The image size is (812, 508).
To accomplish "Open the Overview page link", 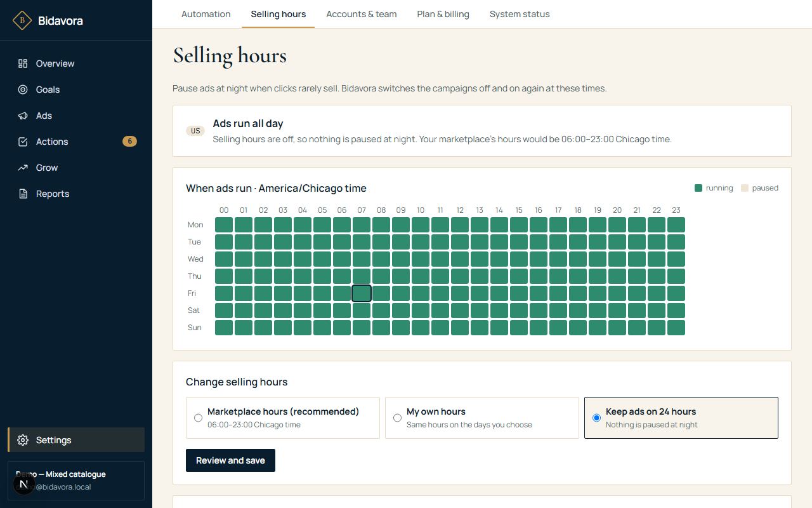I will [x=76, y=63].
